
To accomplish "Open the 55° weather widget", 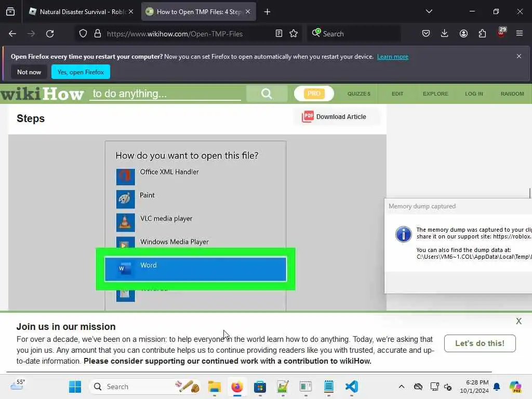I will click(18, 385).
